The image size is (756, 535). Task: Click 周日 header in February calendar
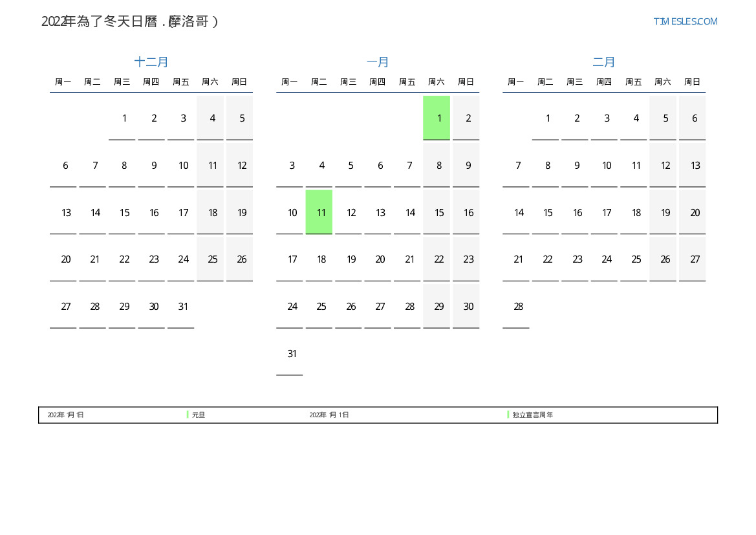point(692,82)
